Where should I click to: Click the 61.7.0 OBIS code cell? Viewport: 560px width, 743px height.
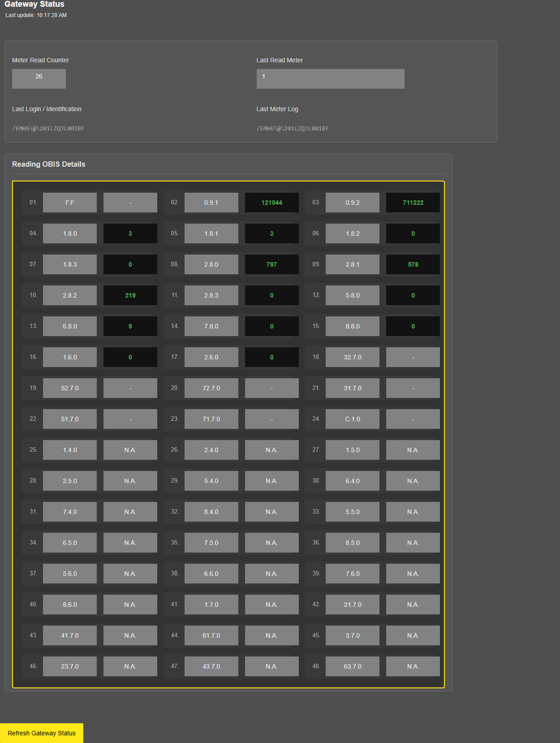click(x=211, y=635)
